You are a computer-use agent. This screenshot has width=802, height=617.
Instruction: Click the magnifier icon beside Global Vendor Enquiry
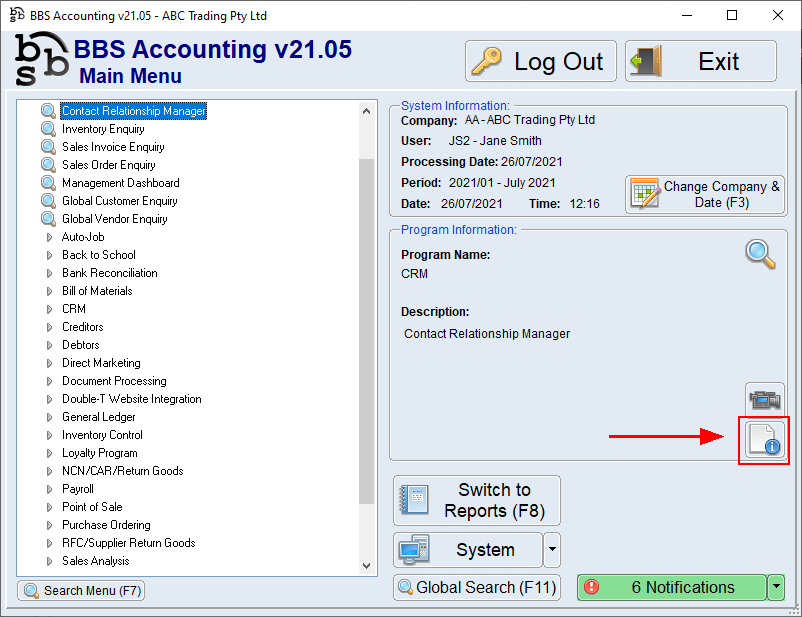[48, 219]
